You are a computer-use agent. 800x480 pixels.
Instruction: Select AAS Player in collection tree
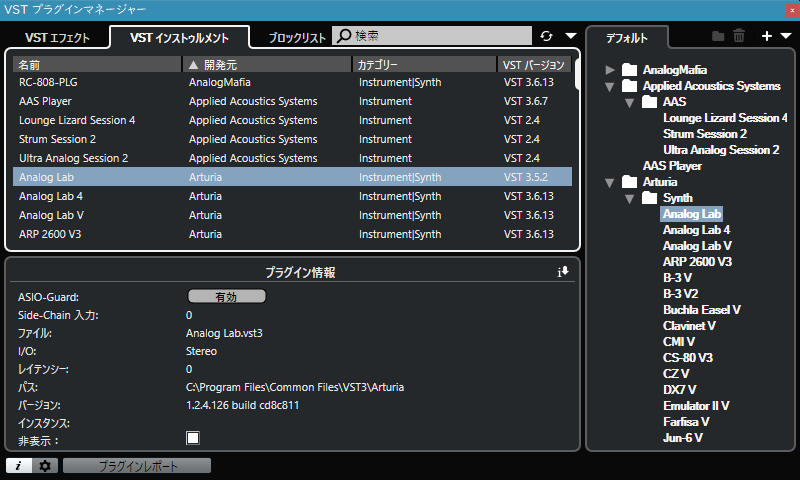tap(672, 166)
